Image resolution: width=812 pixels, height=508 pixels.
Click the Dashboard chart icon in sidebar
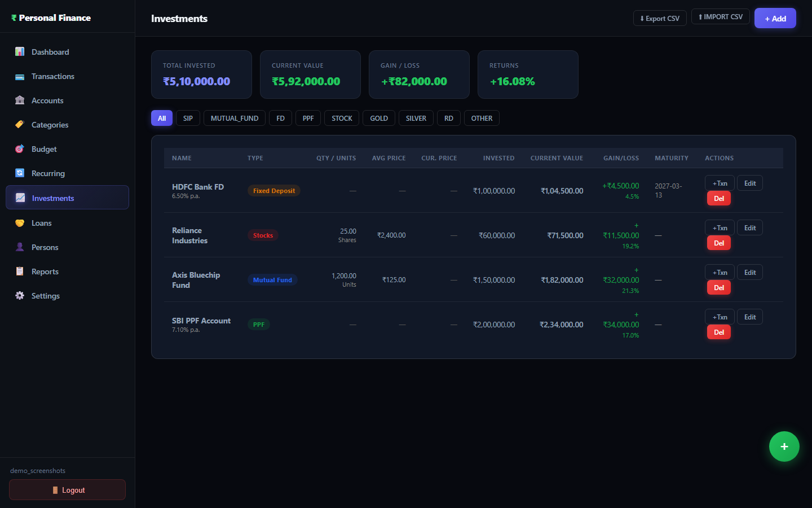tap(20, 52)
